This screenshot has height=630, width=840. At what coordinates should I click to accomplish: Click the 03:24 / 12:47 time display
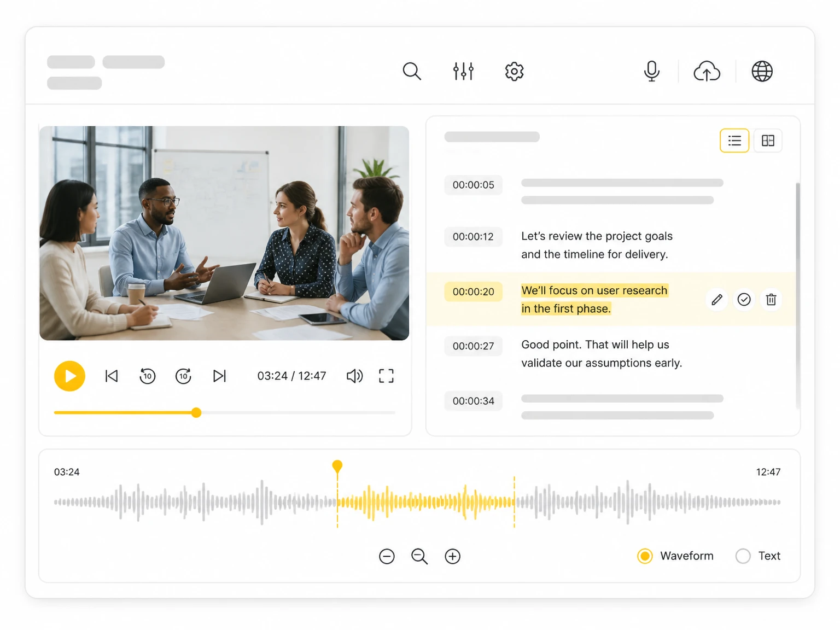(x=291, y=376)
